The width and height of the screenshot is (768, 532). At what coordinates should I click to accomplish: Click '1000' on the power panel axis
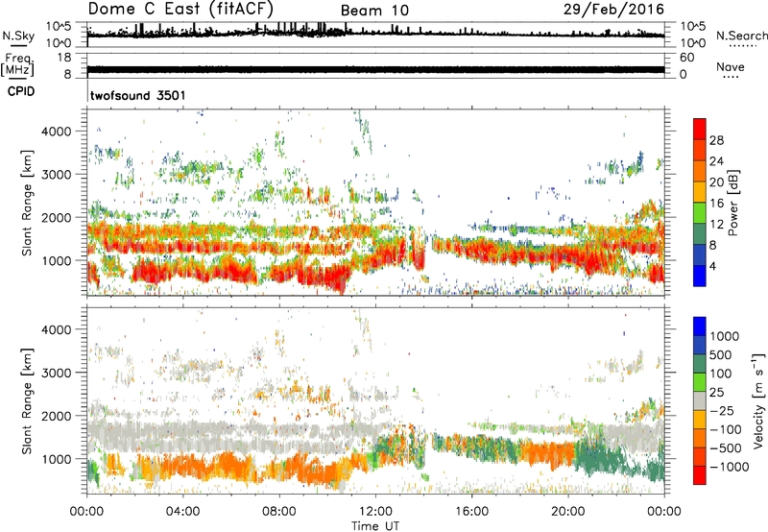tap(56, 260)
